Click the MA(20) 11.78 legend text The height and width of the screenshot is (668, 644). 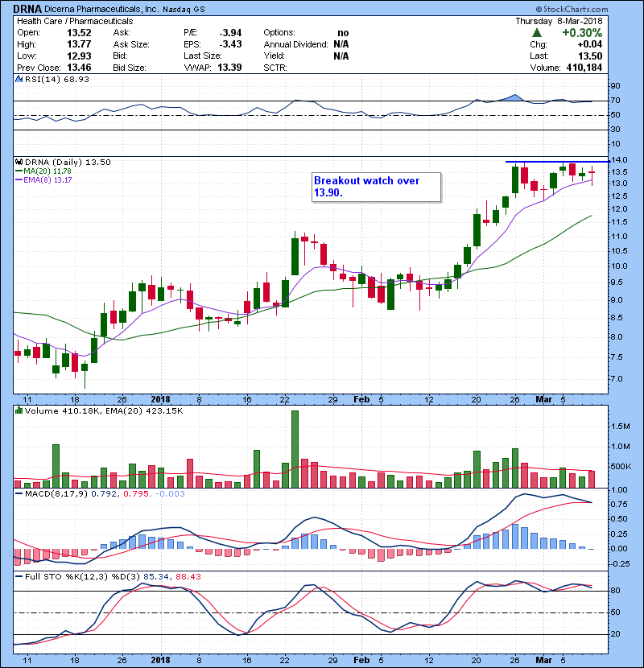pyautogui.click(x=47, y=171)
